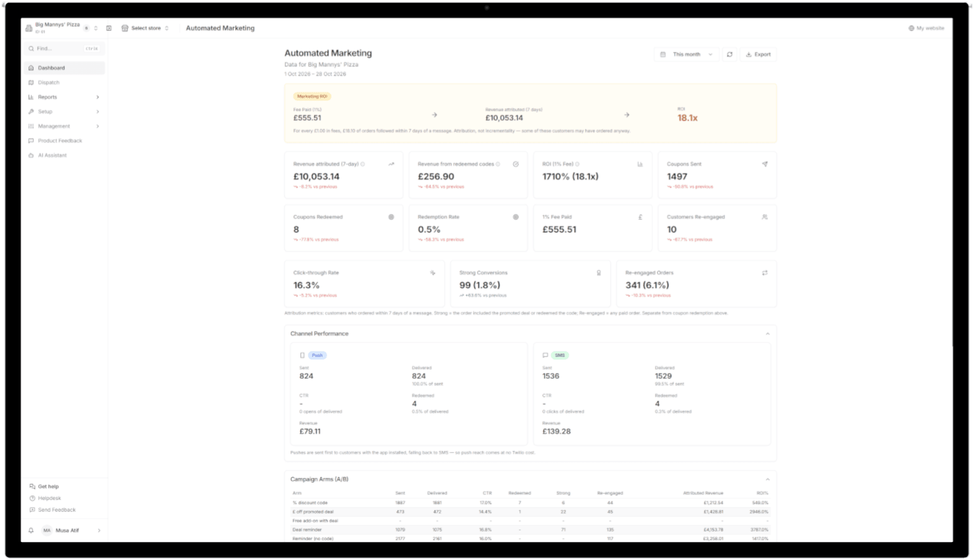
Task: Click the info icon beside ROI (1% Fee)
Action: click(x=577, y=164)
